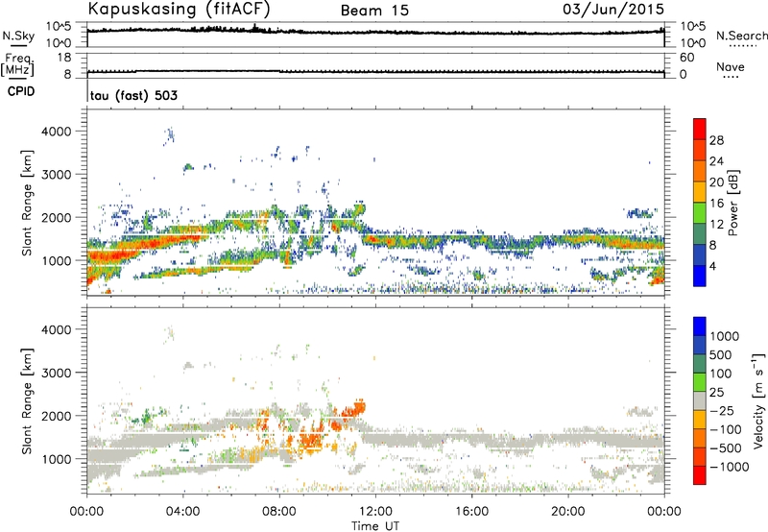Select Slant Range label of power panel
This screenshot has width=768, height=532.
click(x=27, y=203)
